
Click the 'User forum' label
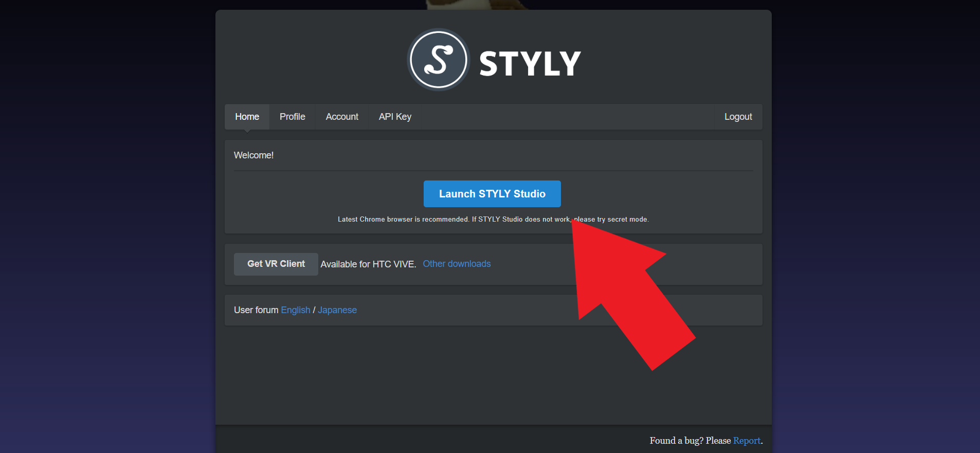point(256,310)
